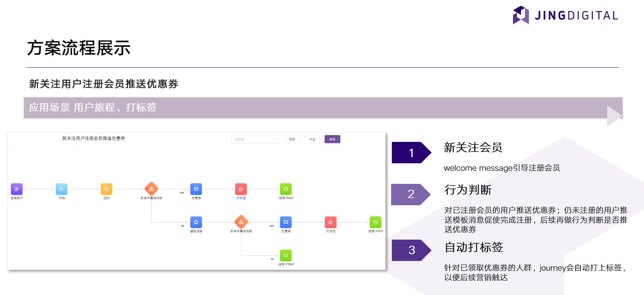Open the 延时 delay node

(106, 189)
